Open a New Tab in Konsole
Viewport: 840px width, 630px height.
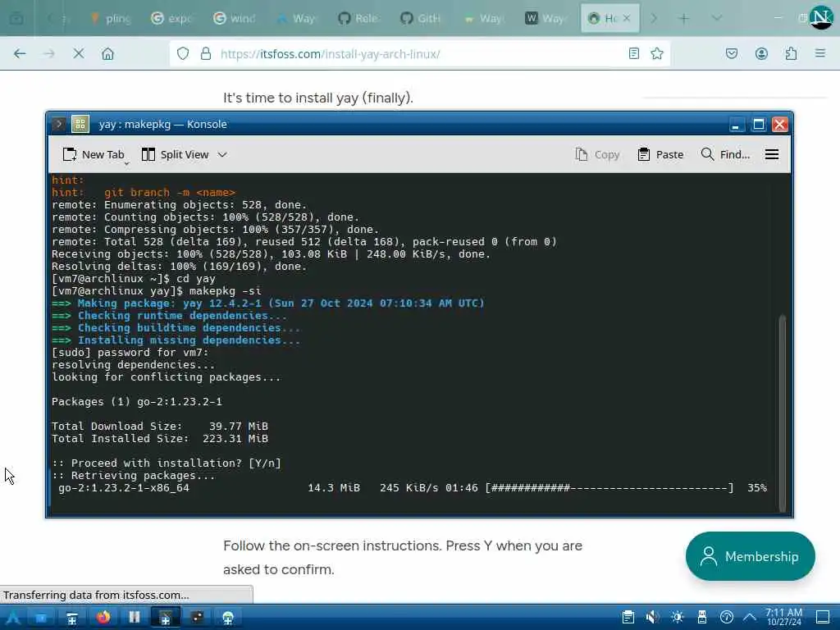94,154
